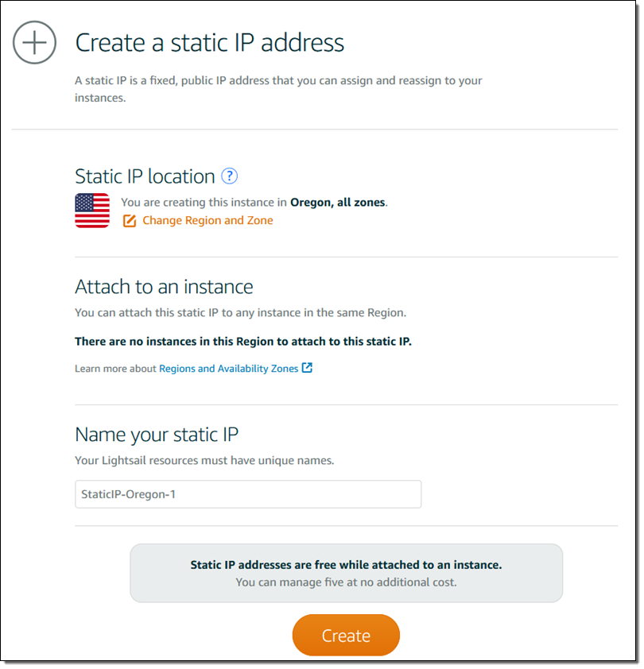Click the 'attach this static IP to any instance' text
644x669 pixels.
click(x=240, y=313)
